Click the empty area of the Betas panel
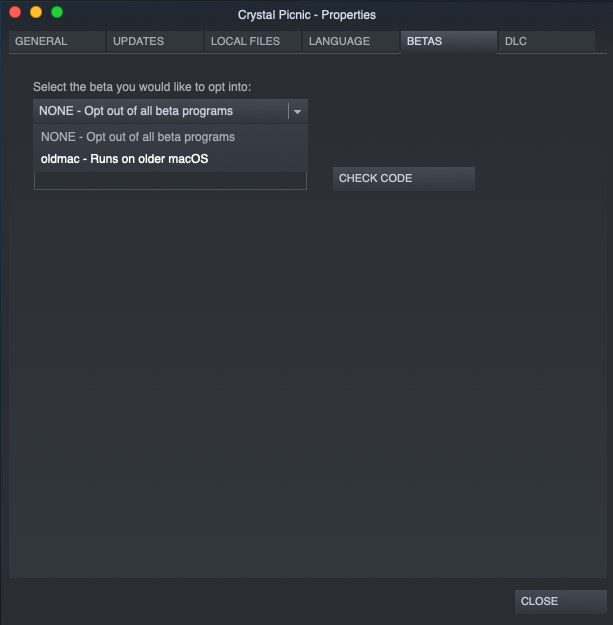 [x=306, y=380]
